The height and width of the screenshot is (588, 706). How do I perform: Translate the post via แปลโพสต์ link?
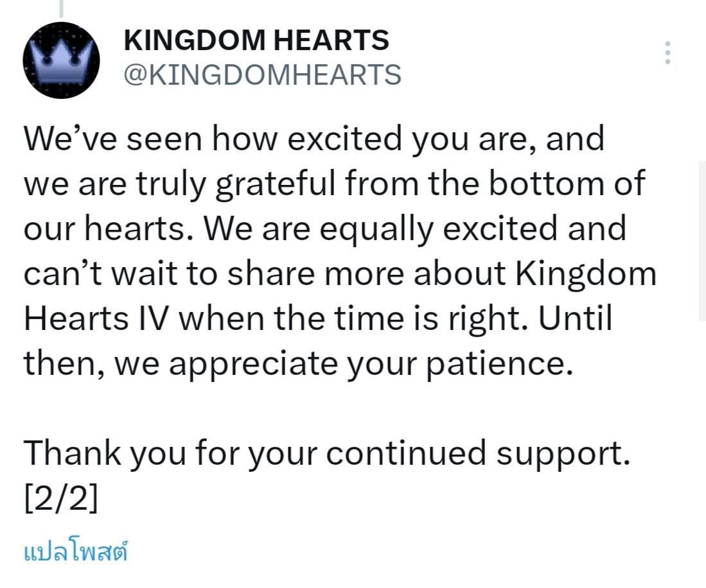(x=76, y=551)
